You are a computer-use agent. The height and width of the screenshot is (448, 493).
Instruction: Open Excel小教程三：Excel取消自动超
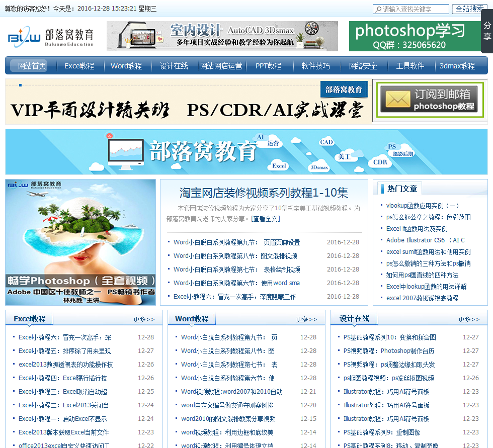[x=62, y=392]
